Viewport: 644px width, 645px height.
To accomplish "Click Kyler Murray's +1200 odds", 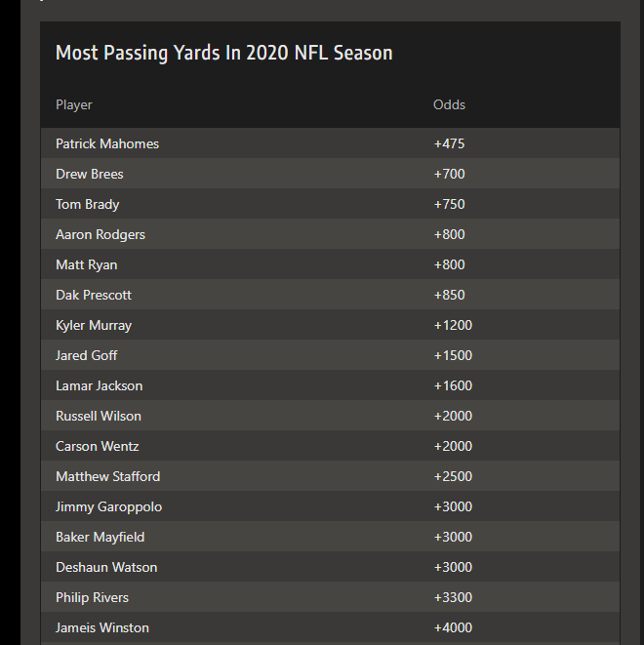I will (453, 325).
